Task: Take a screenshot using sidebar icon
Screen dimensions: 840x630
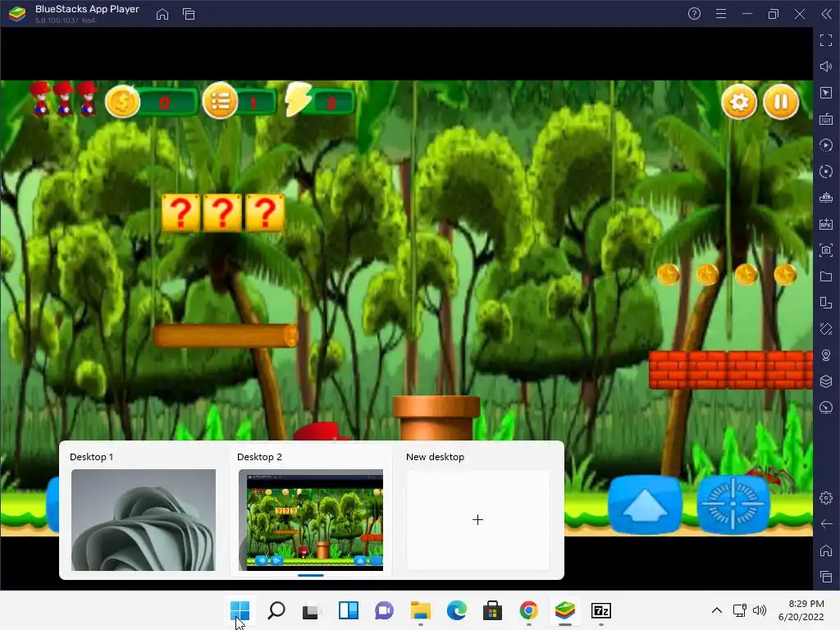Action: (x=826, y=250)
